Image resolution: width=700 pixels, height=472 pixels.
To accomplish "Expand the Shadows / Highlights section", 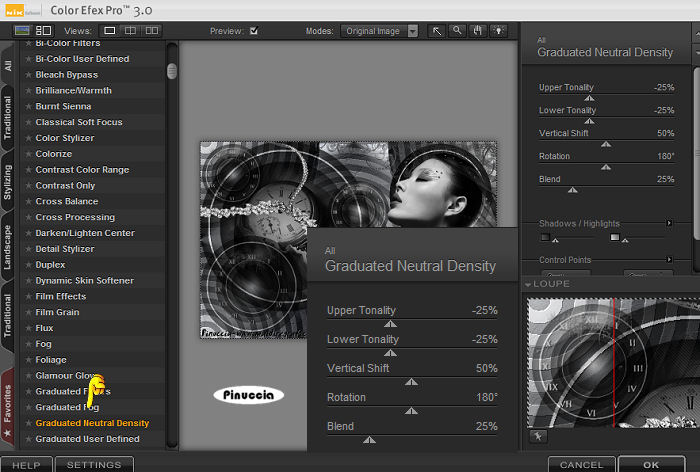I will click(x=667, y=223).
